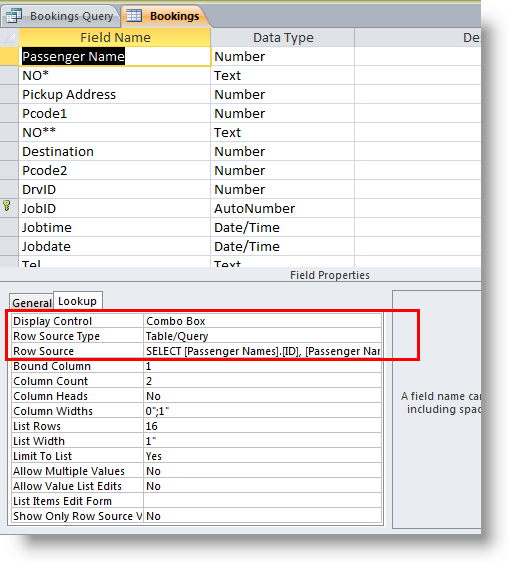
Task: Open the Display Control Combo Box dropdown
Action: pyautogui.click(x=262, y=321)
